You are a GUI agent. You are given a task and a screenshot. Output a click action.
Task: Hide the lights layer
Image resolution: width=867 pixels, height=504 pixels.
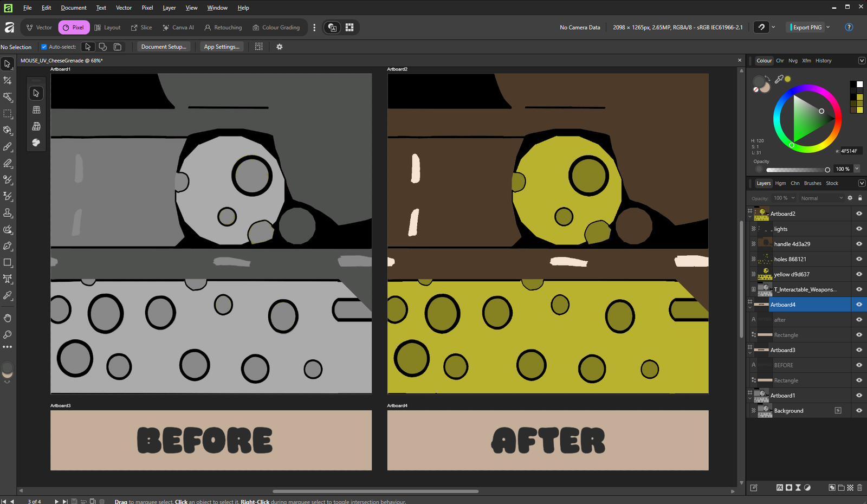859,229
